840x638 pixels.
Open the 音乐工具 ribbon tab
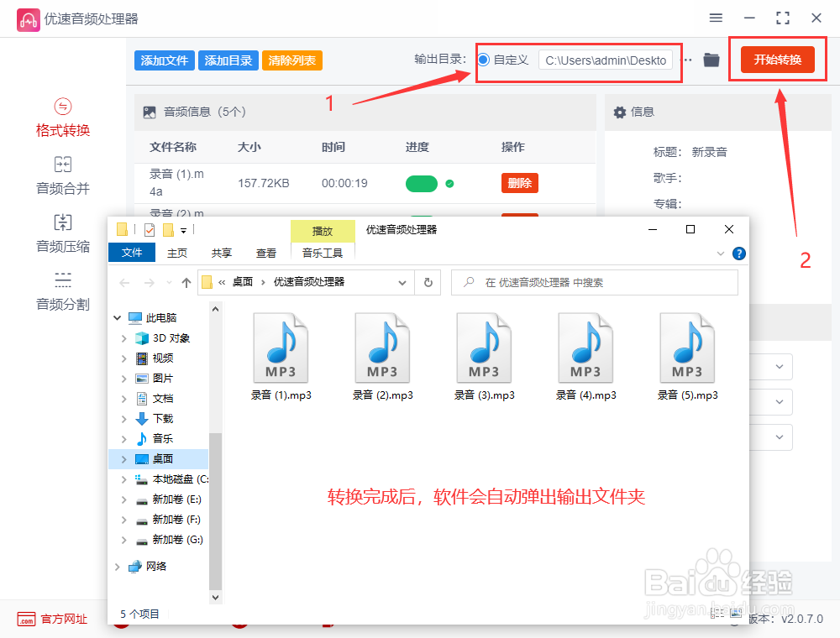[323, 254]
